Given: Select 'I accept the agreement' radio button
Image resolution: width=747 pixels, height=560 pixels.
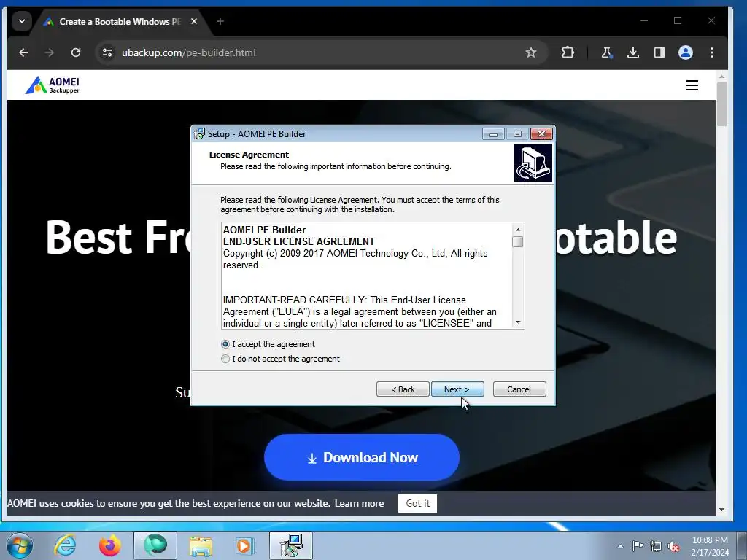Looking at the screenshot, I should coord(225,344).
